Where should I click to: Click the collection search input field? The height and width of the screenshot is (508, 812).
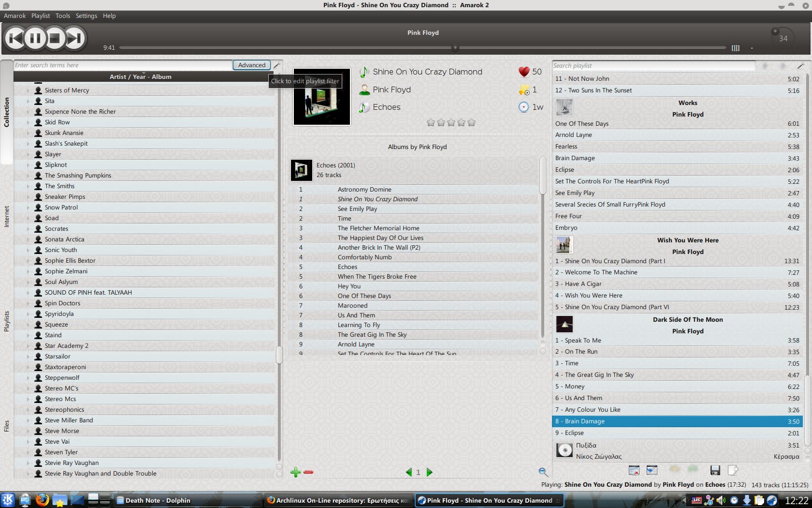123,65
